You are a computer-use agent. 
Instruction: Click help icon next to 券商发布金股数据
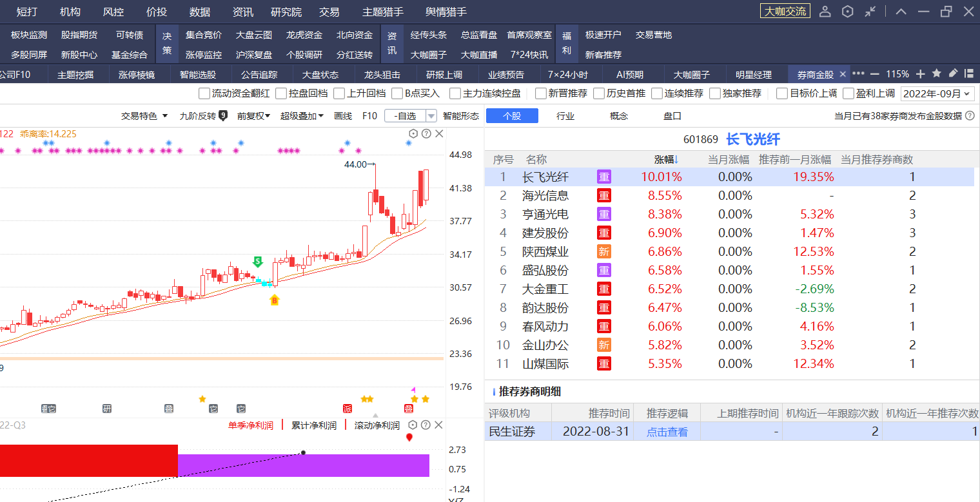970,116
